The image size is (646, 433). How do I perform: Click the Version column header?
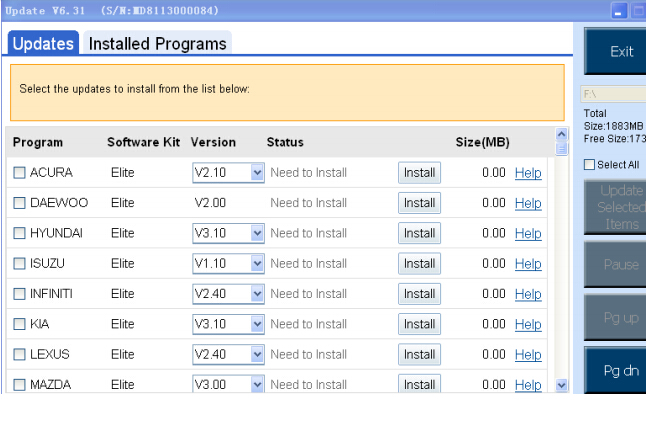(213, 142)
